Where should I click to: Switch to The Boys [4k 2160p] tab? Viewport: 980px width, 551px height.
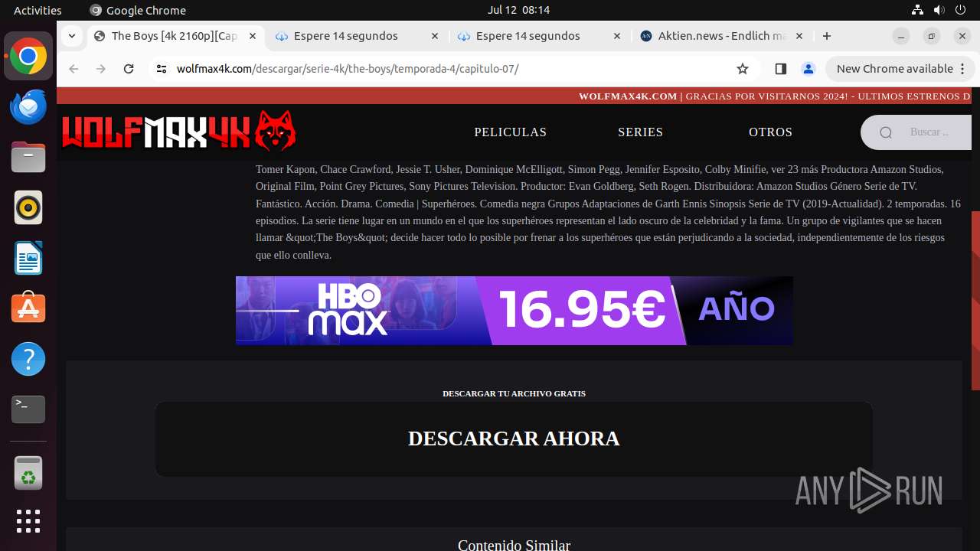(x=175, y=36)
